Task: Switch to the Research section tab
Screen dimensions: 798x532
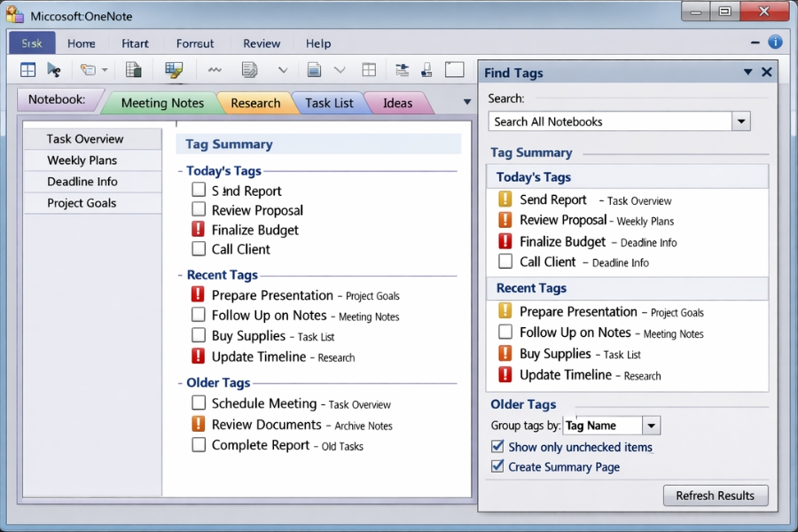Action: (x=256, y=102)
